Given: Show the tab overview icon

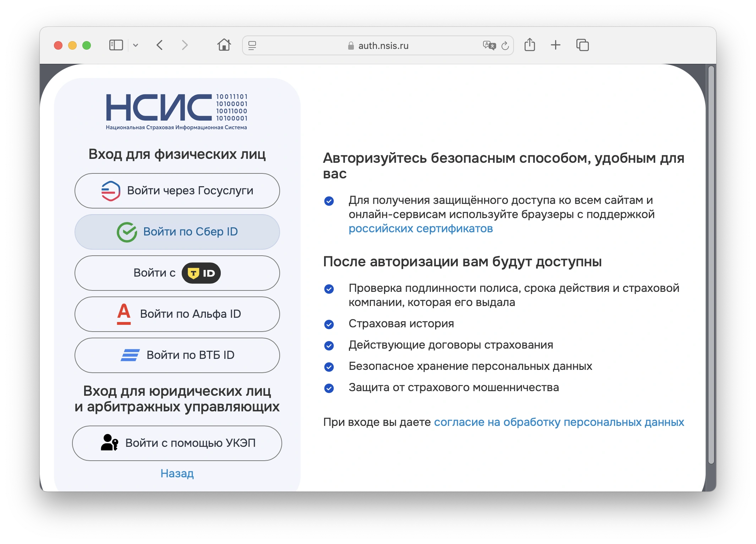Looking at the screenshot, I should coord(582,45).
